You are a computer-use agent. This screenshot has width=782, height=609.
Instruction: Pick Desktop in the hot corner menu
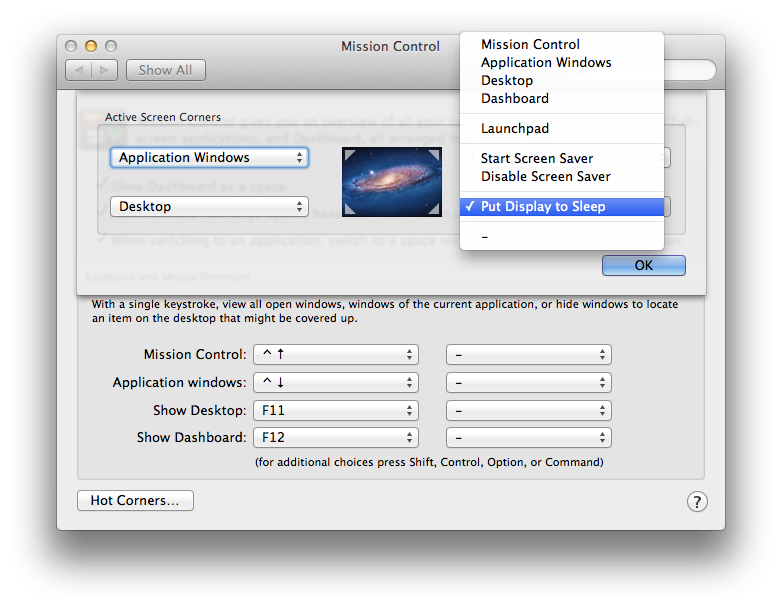(x=562, y=80)
